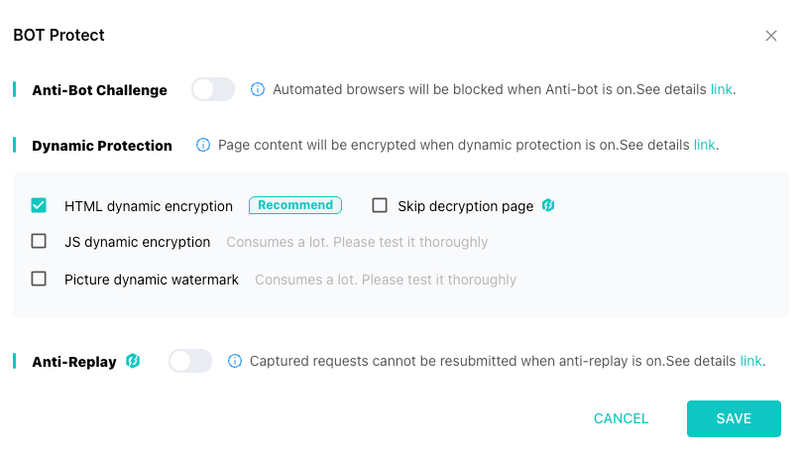Open the Anti-bot details link

click(721, 89)
